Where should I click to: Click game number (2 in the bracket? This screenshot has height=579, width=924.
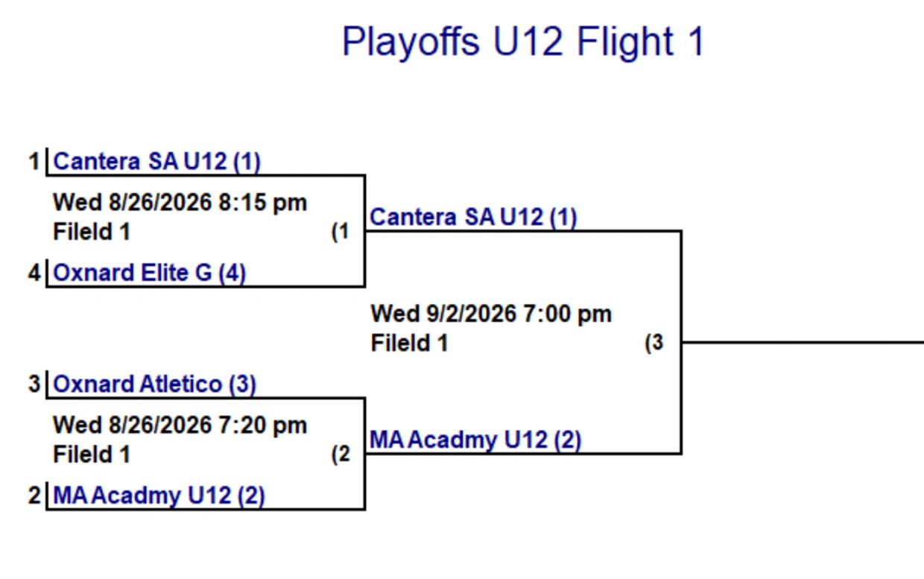tap(341, 455)
